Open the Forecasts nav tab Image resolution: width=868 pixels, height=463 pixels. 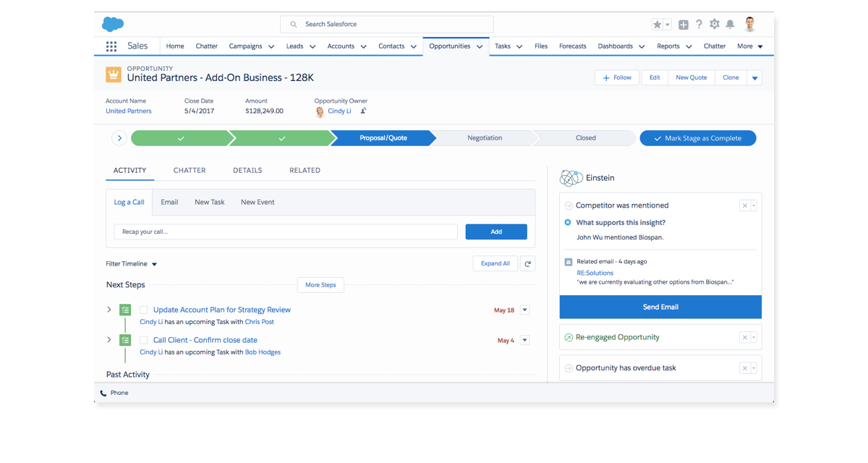[x=572, y=46]
